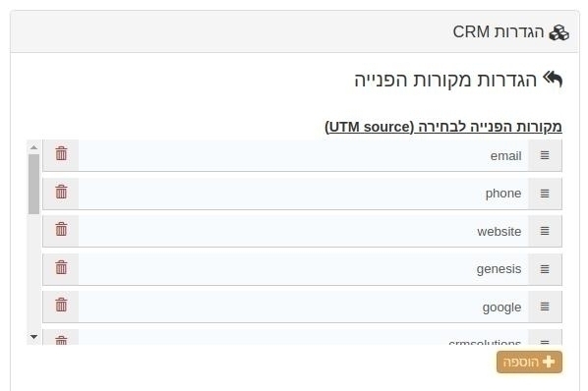Click the back arrow icon beside heading
The image size is (588, 391).
553,79
